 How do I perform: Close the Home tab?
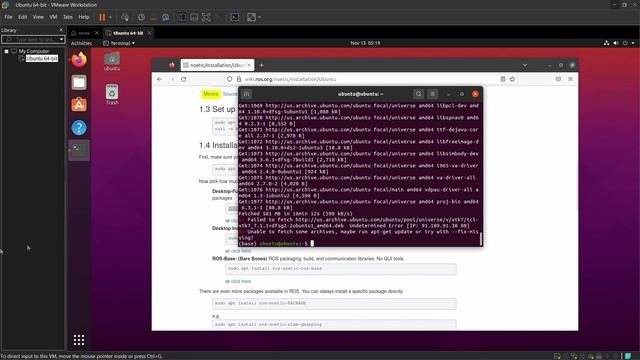97,33
